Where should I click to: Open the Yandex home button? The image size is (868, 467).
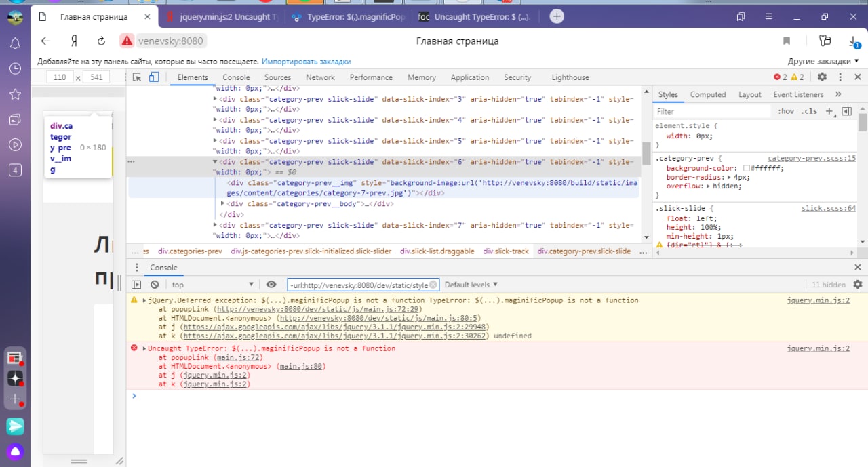point(73,41)
